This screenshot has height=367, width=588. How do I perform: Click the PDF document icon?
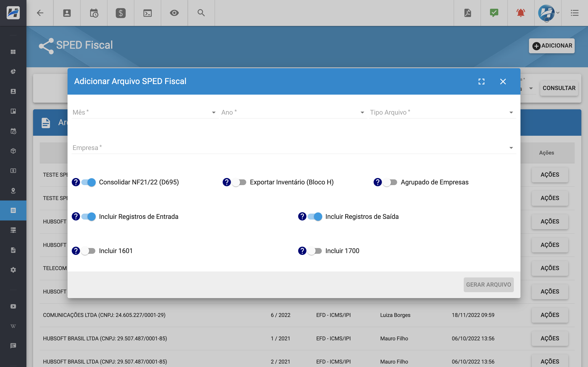(x=467, y=13)
